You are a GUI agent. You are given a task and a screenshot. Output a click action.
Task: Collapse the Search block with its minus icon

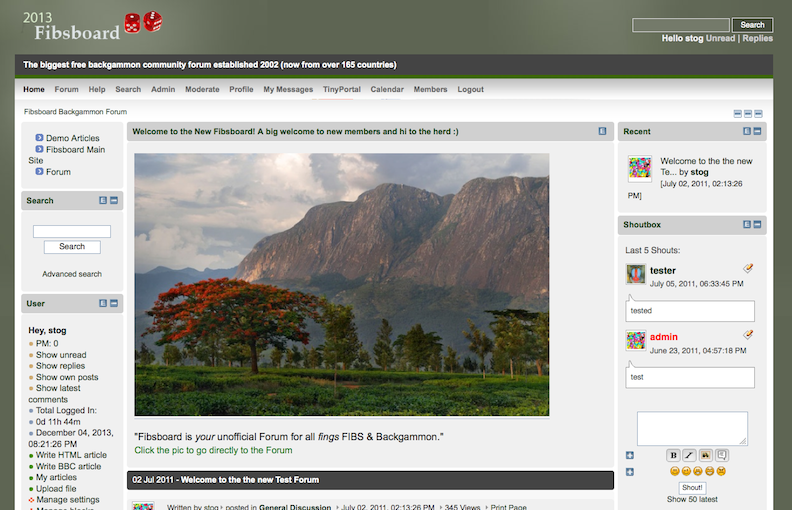[x=114, y=200]
